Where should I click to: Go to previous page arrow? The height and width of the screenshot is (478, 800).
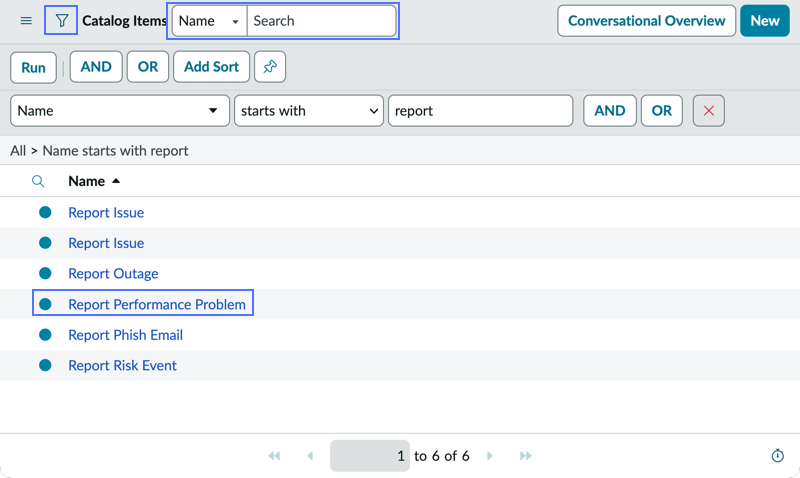pos(310,456)
